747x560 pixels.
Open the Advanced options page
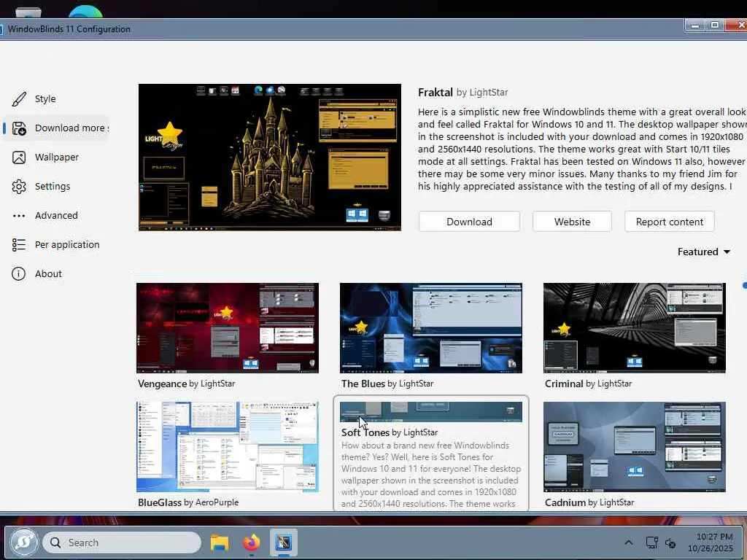coord(55,216)
